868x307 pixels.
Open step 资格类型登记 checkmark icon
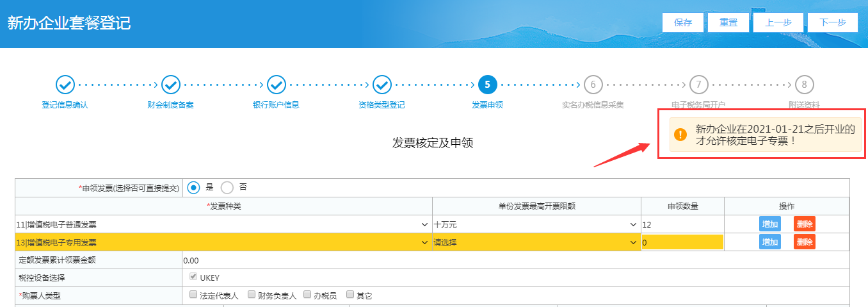[x=382, y=84]
